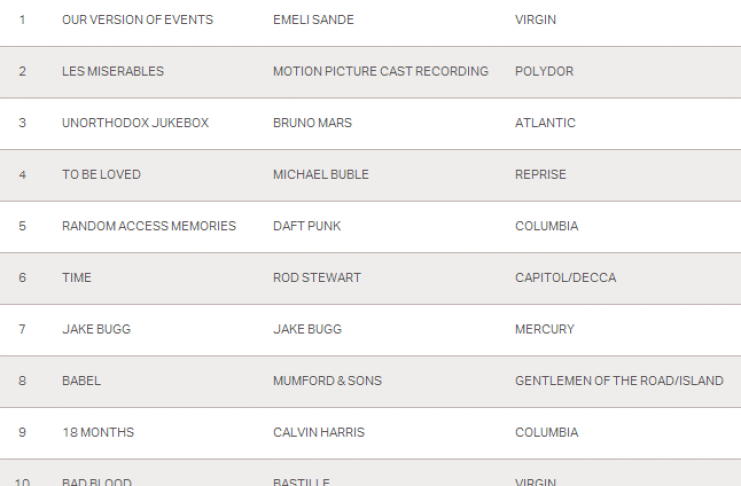
Task: Select the Jake Bugg album title
Action: (x=96, y=329)
